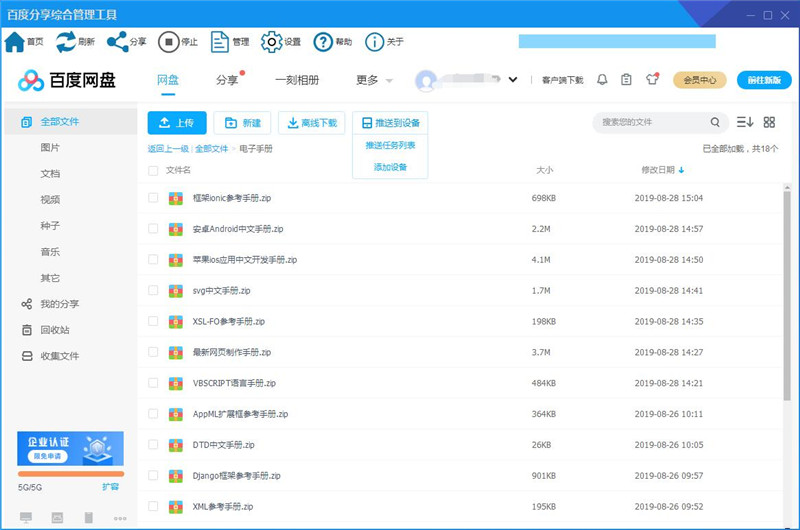The width and height of the screenshot is (800, 530).
Task: Select 全部文件 in sidebar
Action: 70,121
